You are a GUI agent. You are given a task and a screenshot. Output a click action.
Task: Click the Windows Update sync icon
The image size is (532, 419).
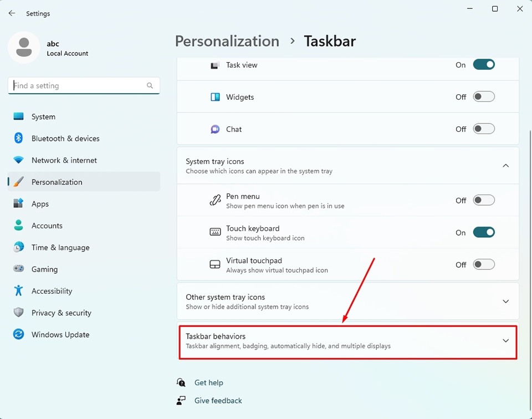[x=18, y=334]
